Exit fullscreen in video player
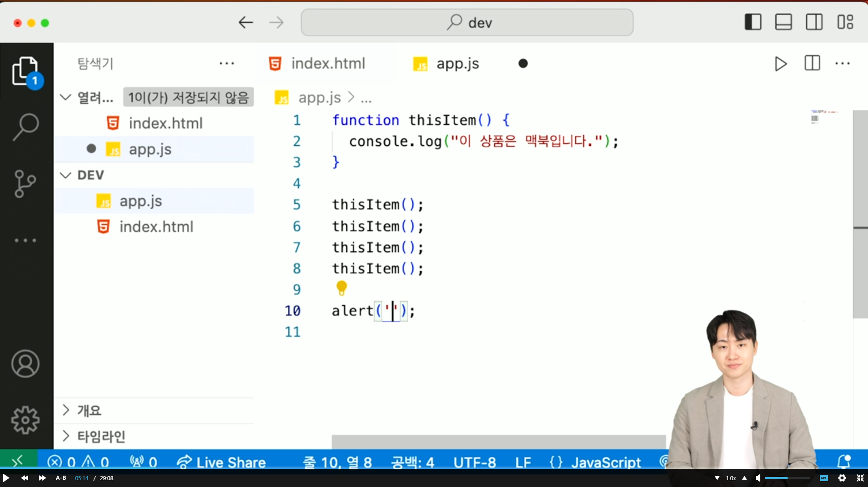This screenshot has width=868, height=487. pos(860,478)
